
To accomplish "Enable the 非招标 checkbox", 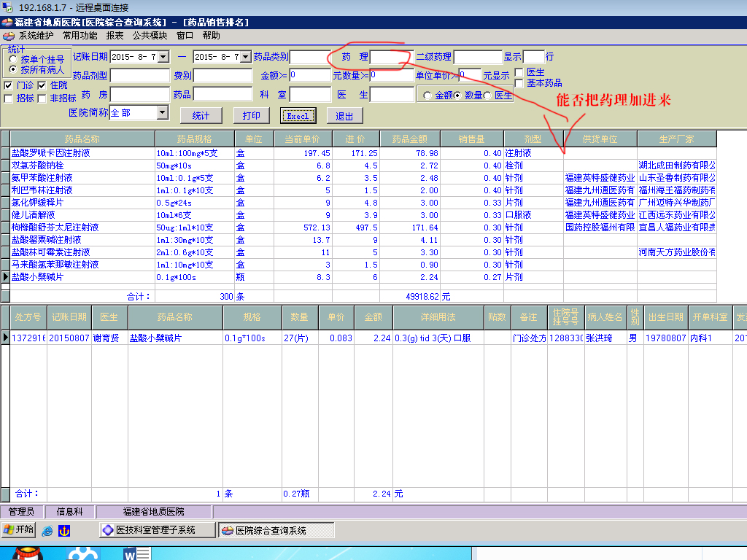I will point(42,98).
